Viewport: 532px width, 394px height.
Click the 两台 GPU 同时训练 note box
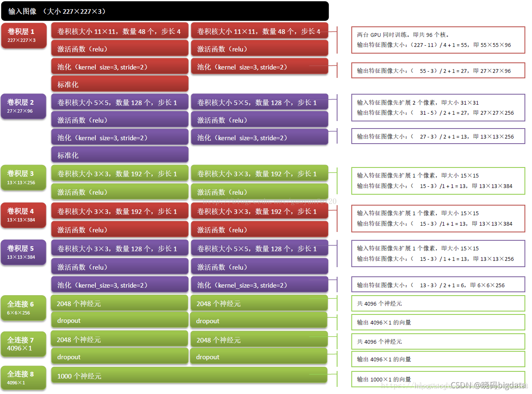(438, 40)
